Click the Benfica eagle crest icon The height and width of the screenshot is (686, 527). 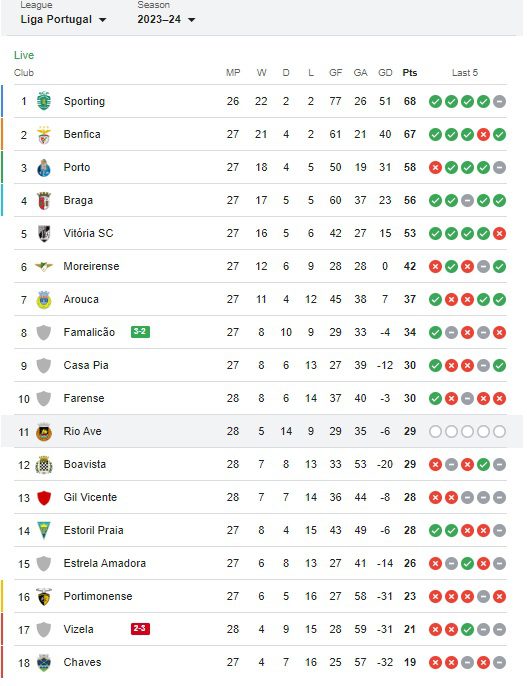point(44,134)
